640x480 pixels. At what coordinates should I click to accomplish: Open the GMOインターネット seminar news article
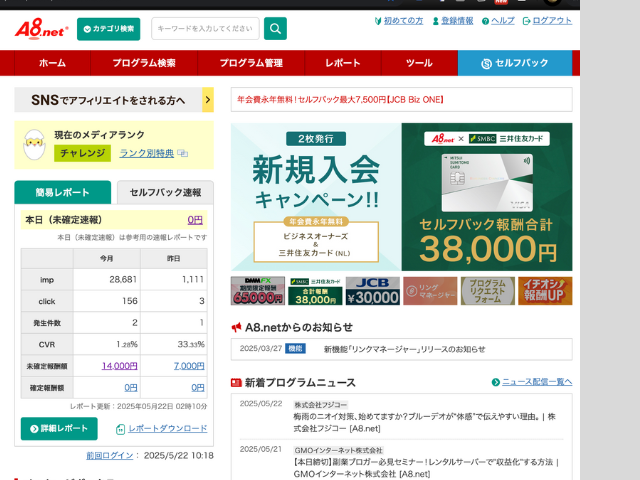(x=426, y=468)
